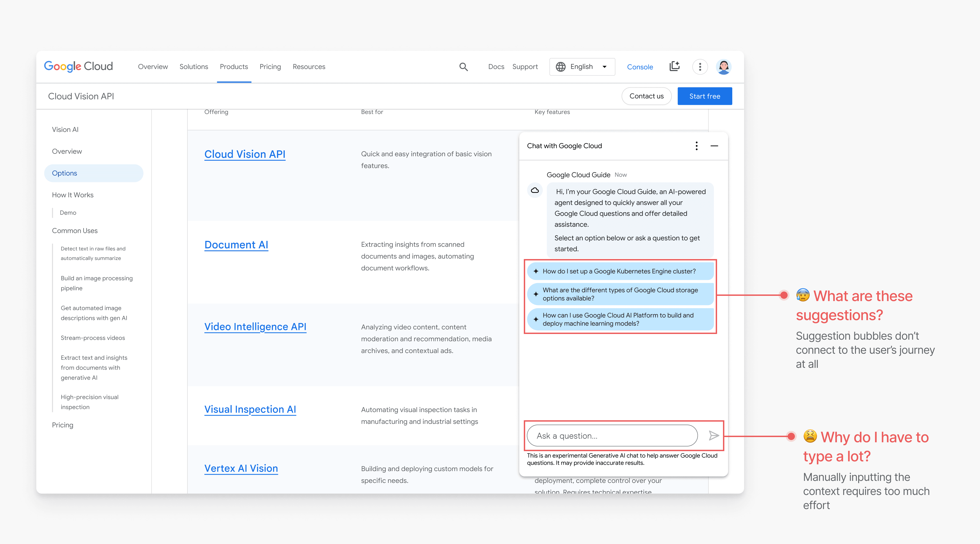
Task: Open the AI sparkle notes icon
Action: [674, 66]
